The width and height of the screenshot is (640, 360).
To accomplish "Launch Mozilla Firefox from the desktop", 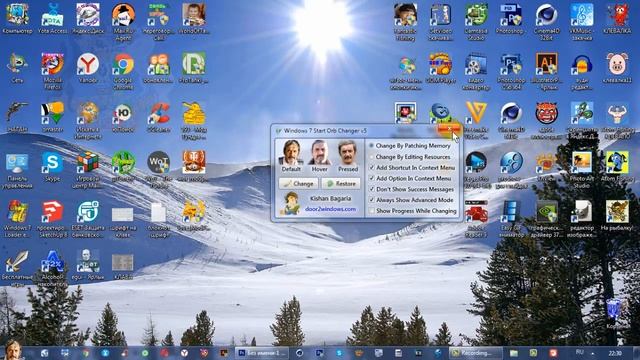I will [x=53, y=71].
